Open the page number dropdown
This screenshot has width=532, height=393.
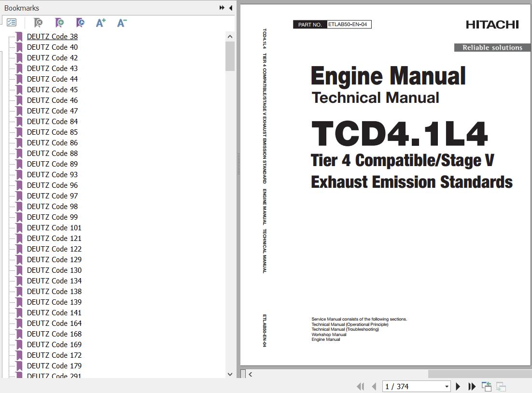click(x=447, y=387)
